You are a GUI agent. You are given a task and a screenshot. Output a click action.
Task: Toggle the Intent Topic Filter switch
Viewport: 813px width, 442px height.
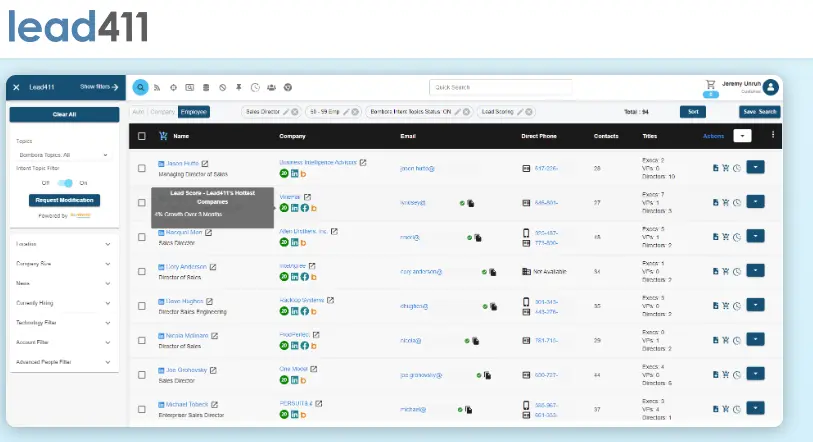(x=65, y=183)
